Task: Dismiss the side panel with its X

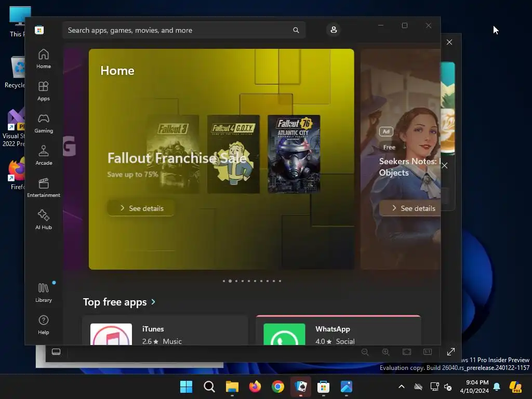Action: tap(445, 166)
